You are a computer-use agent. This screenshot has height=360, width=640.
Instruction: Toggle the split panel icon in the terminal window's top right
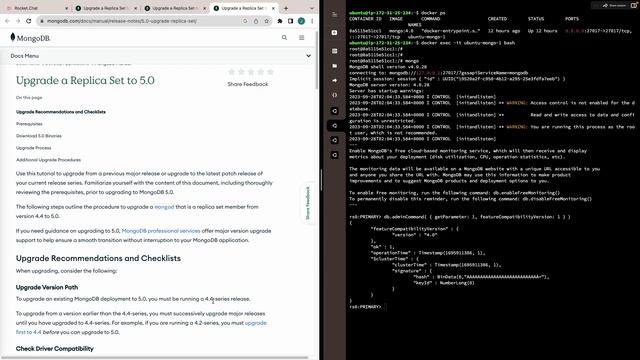coord(634,5)
